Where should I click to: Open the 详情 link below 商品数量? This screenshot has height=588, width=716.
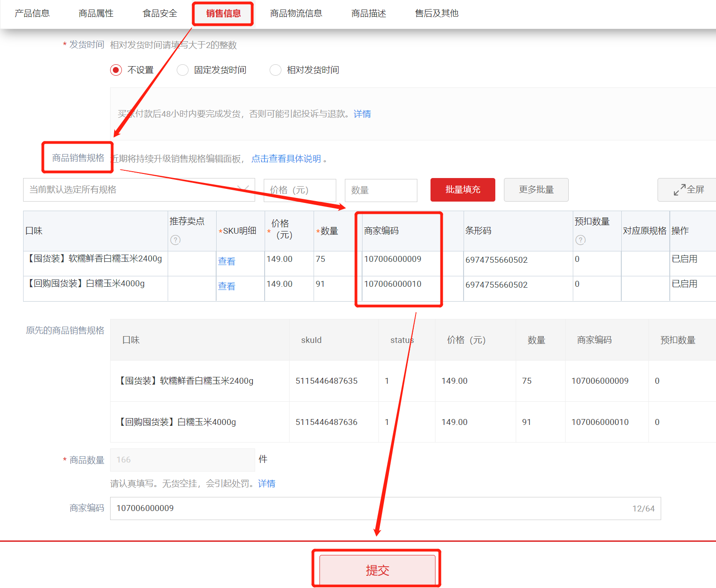click(267, 484)
